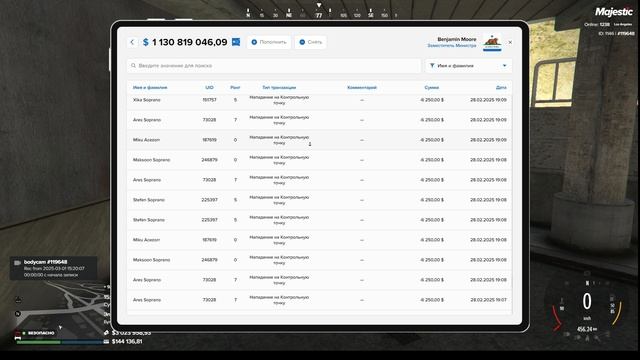
Task: Select UID 191757 cell
Action: 209,100
